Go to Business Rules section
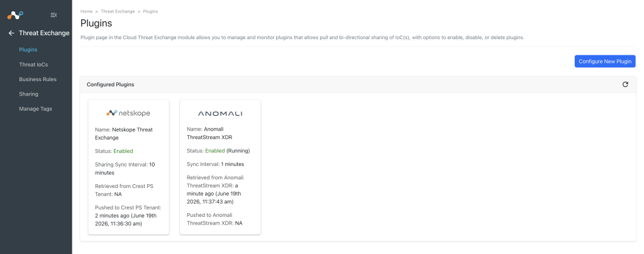Image resolution: width=644 pixels, height=254 pixels. [38, 79]
